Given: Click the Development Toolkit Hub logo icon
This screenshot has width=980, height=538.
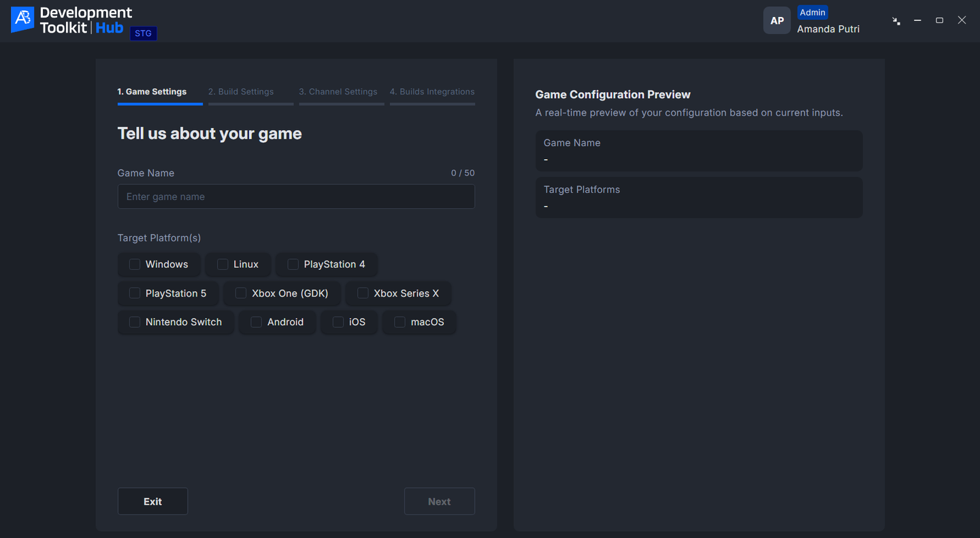Looking at the screenshot, I should (x=22, y=20).
